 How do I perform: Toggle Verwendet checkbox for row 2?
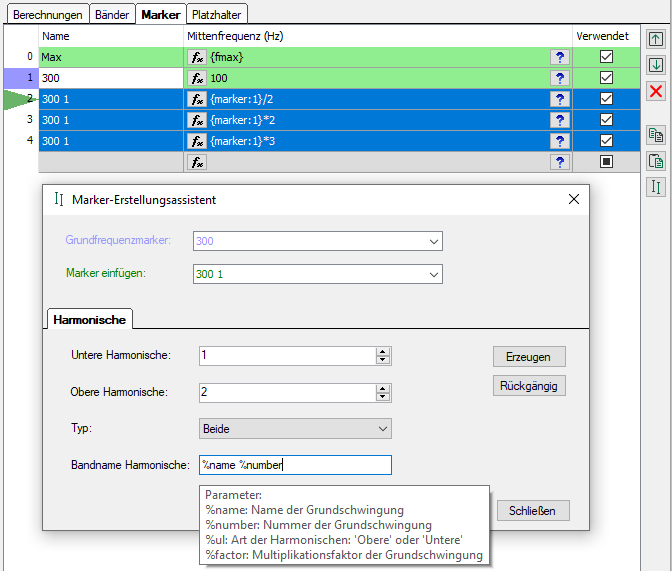pos(606,99)
